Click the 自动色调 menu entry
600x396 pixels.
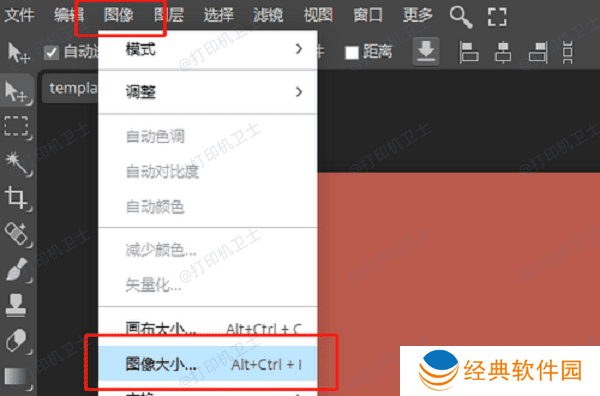tap(208, 136)
